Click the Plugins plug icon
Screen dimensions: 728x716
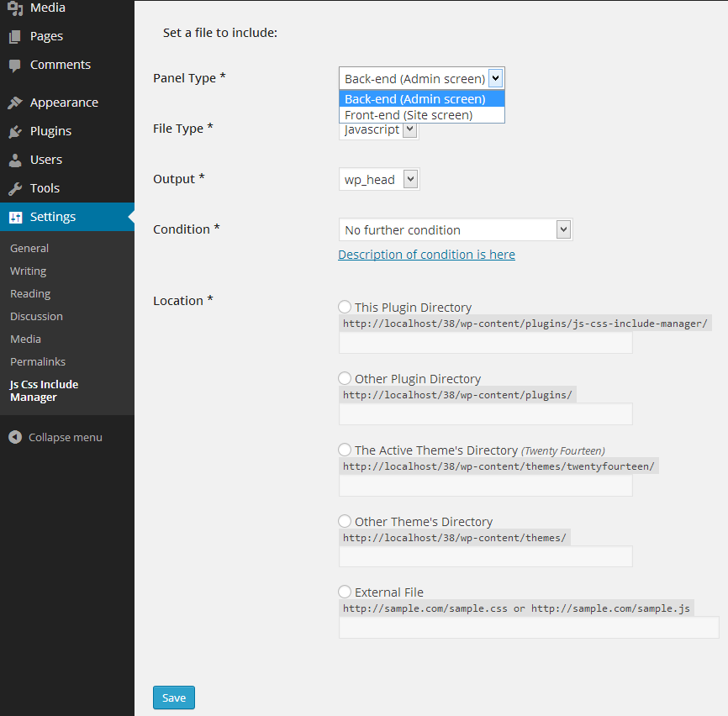tap(15, 131)
